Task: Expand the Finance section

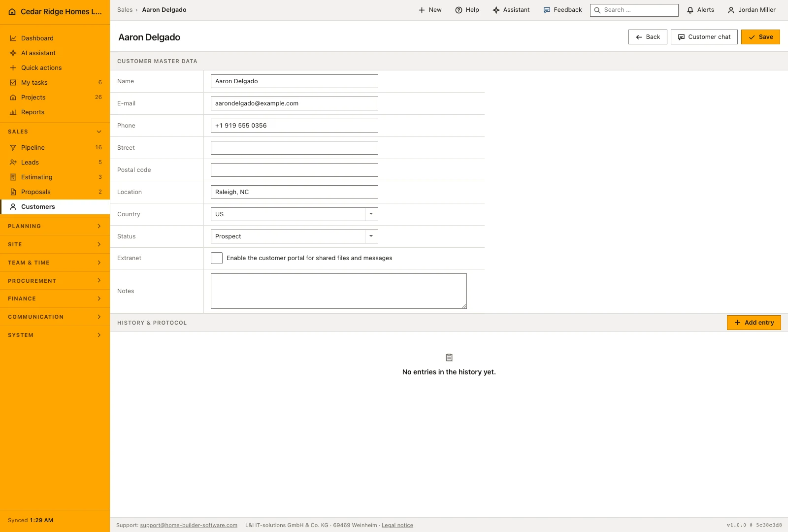Action: point(55,299)
